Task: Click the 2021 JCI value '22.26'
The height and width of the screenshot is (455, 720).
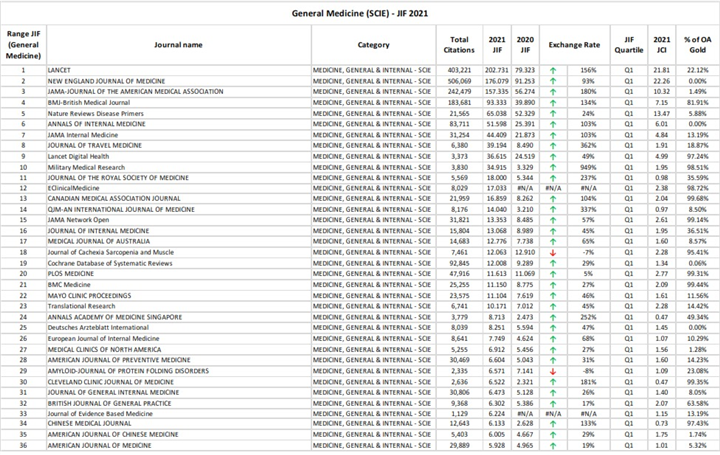Action: [x=662, y=81]
